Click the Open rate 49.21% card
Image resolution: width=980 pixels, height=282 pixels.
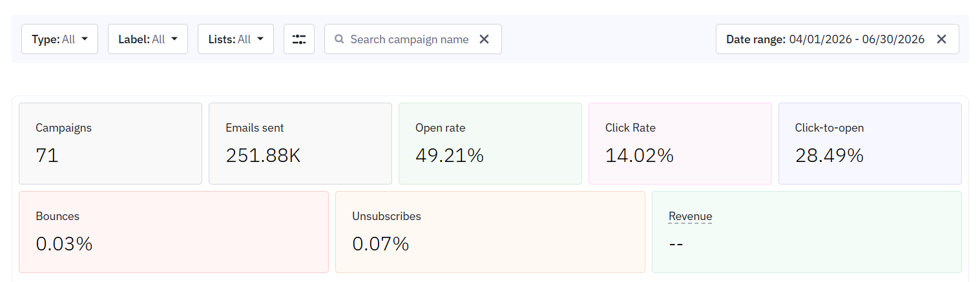point(490,144)
